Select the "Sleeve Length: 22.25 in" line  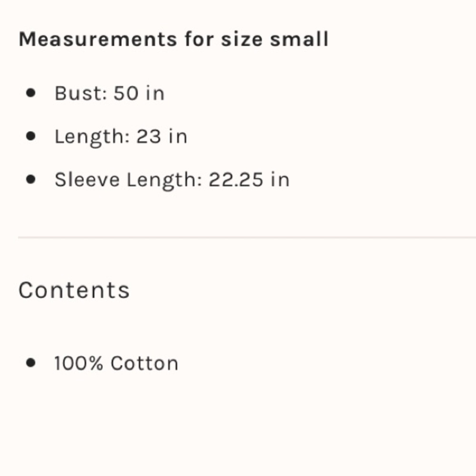172,180
